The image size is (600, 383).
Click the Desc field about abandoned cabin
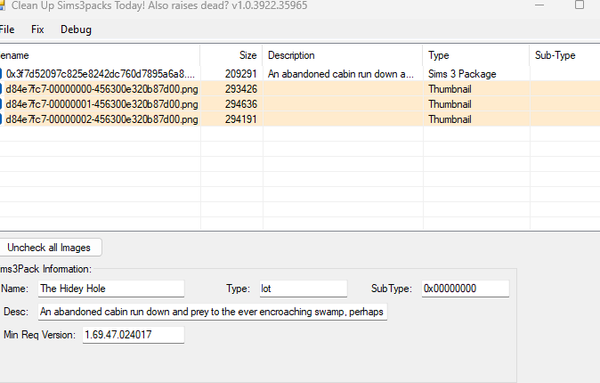pyautogui.click(x=212, y=312)
